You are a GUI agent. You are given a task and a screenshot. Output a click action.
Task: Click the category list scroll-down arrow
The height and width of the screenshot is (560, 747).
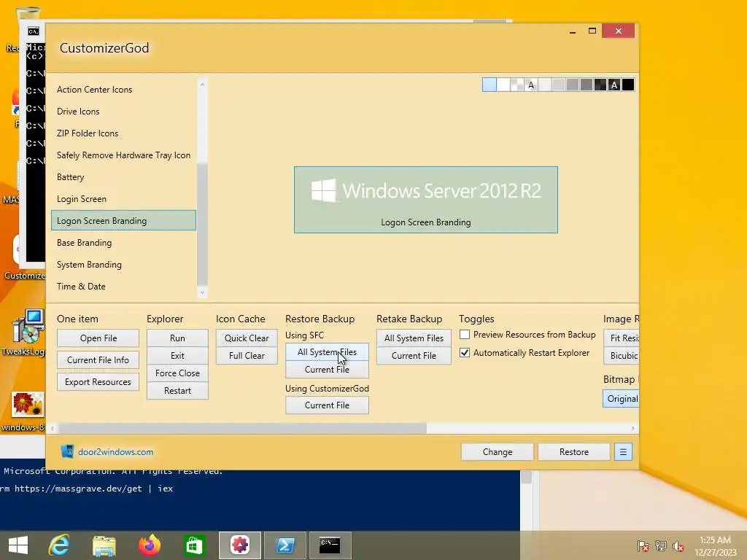click(x=202, y=292)
